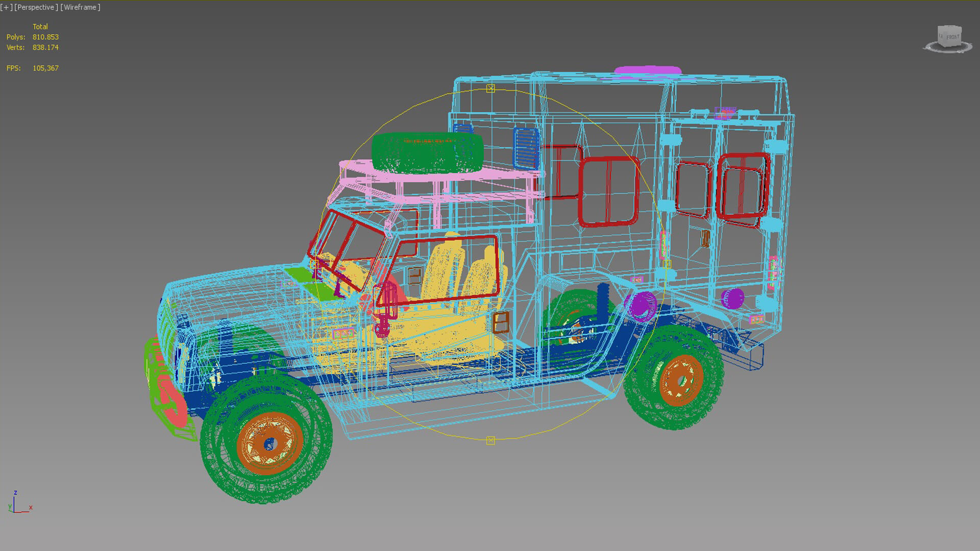Screen dimensions: 980x551
Task: Open the Wireframe shading mode menu
Action: click(80, 7)
